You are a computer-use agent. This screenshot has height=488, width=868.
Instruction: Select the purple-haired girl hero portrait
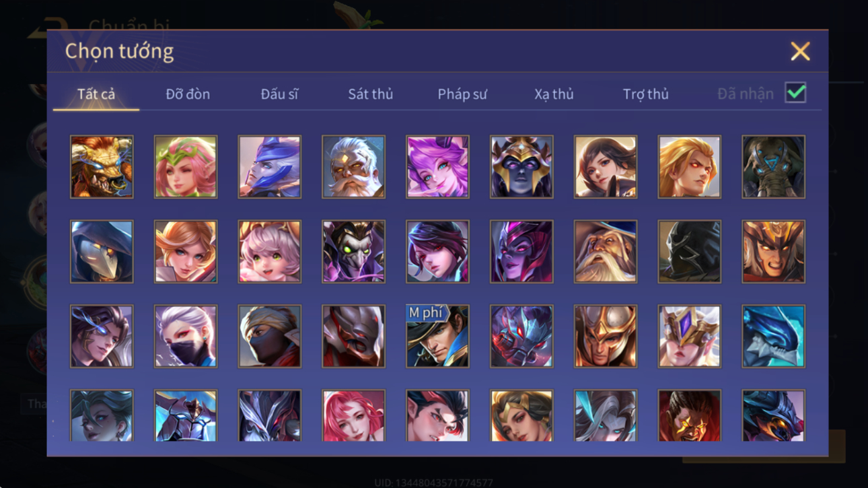tap(437, 167)
